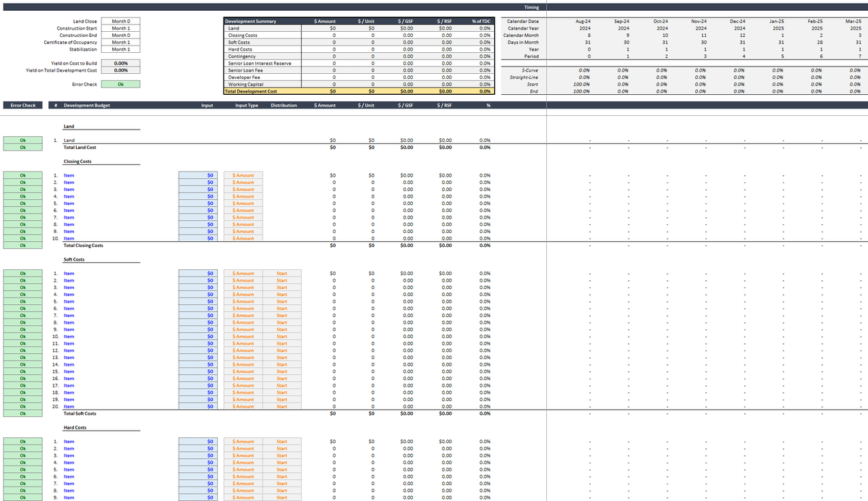
Task: Open Soft Costs item 1 Distribution Start cell
Action: (282, 274)
